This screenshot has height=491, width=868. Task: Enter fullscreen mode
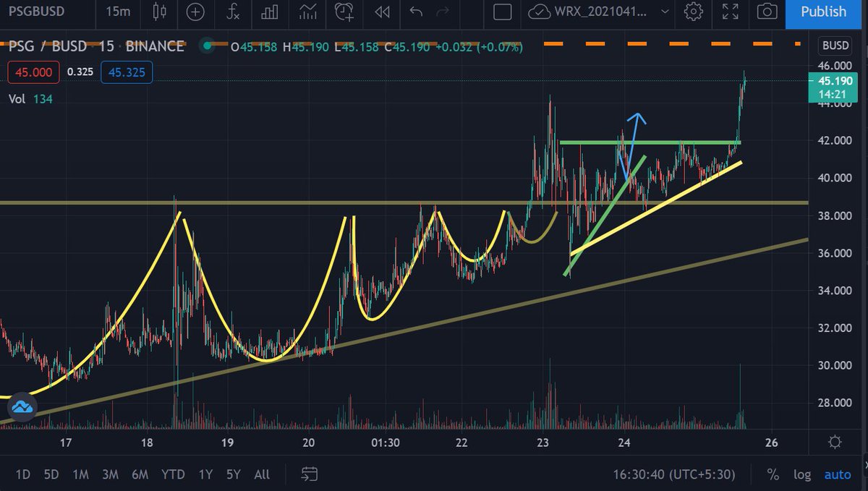pos(731,12)
